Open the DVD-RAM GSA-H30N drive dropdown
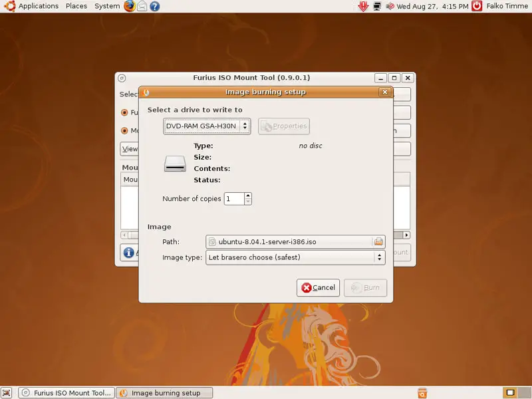Image resolution: width=532 pixels, height=399 pixels. pos(207,126)
